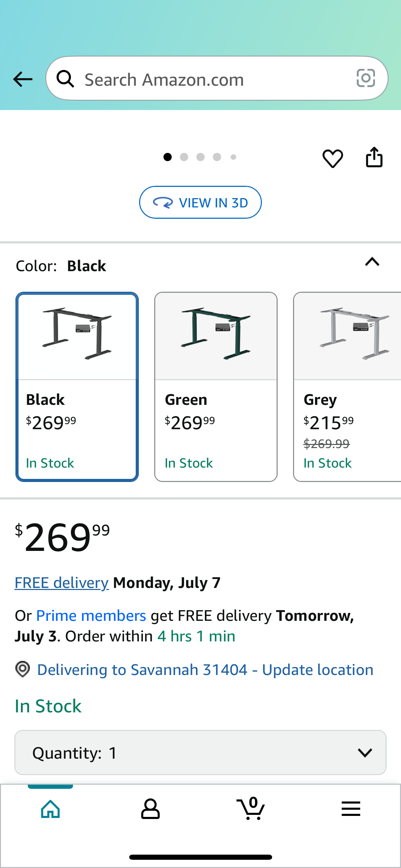Tap the search magnifier icon

click(x=65, y=79)
